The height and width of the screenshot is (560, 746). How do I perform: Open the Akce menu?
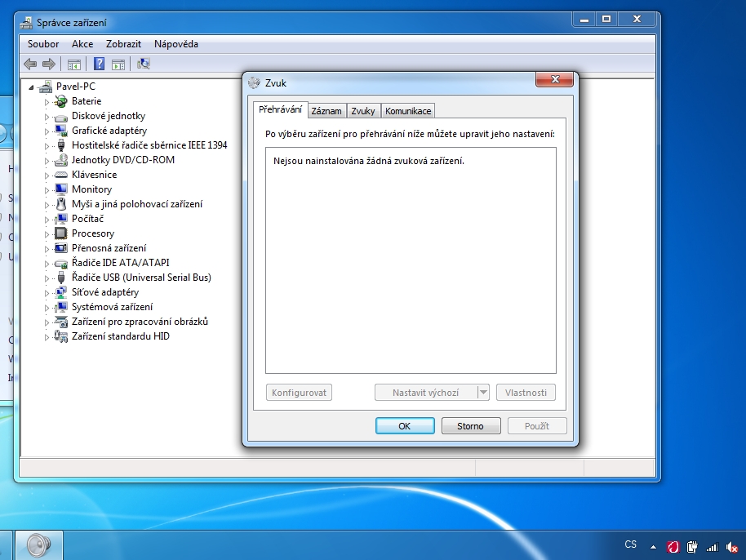tap(82, 44)
